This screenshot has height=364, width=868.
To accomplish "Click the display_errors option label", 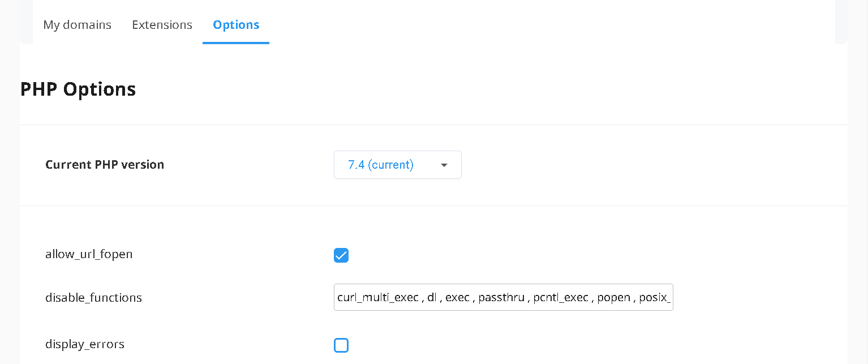I will pos(85,344).
